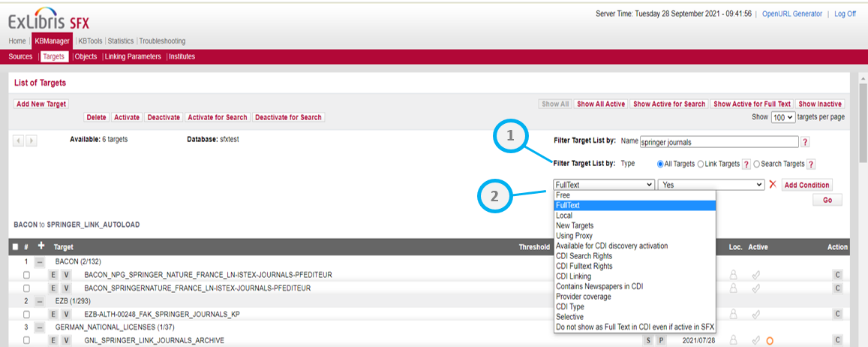Screen dimensions: 868x347
Task: Open targets per page dropdown
Action: pyautogui.click(x=783, y=117)
